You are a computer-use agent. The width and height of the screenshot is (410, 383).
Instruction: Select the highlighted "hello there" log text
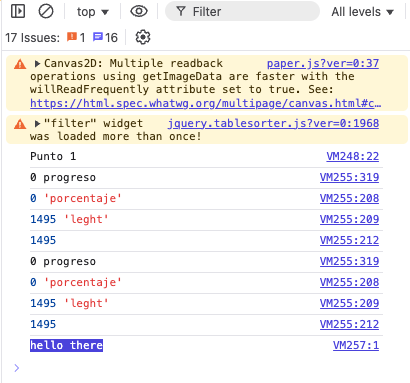pyautogui.click(x=66, y=345)
